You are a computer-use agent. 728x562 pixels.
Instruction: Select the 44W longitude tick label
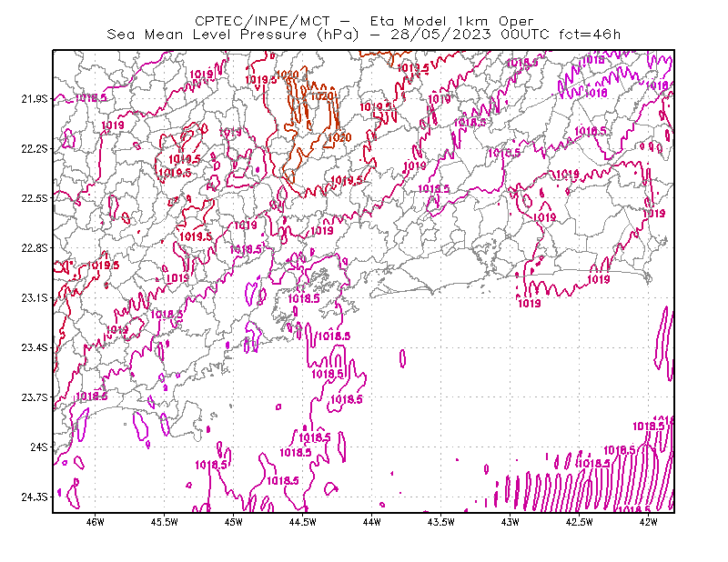[372, 522]
